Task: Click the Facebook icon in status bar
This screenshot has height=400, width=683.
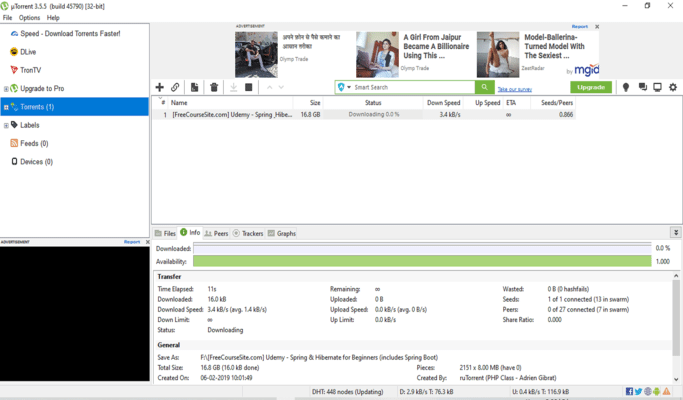Action: coord(629,391)
